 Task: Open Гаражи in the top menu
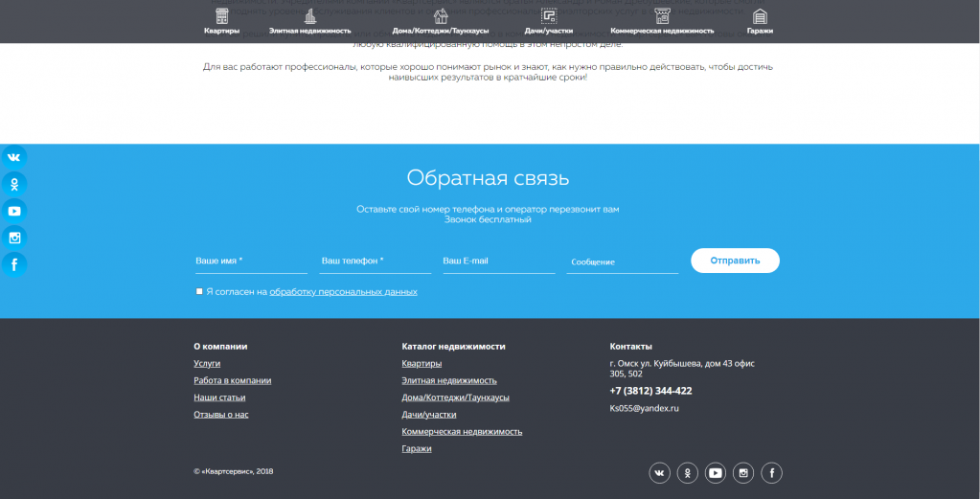[x=760, y=21]
